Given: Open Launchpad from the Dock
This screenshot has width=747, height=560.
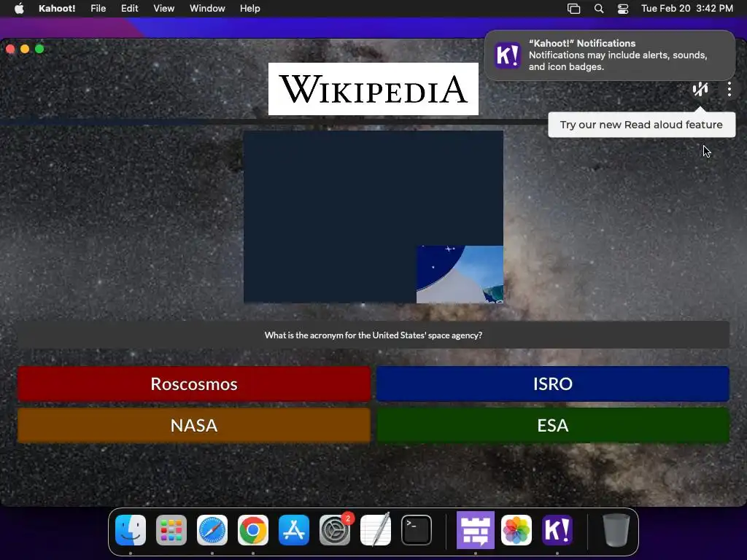Looking at the screenshot, I should [171, 530].
